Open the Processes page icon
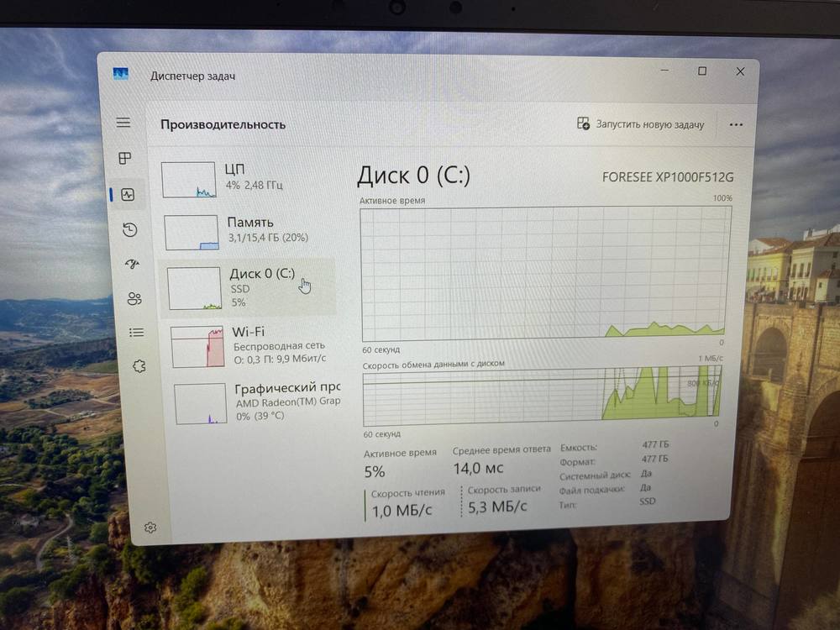 [x=125, y=158]
